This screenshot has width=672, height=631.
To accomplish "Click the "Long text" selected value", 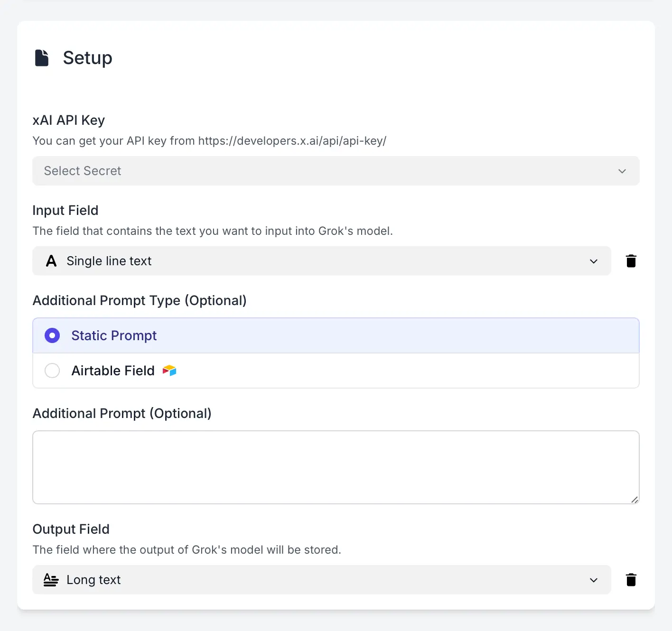I will tap(93, 580).
